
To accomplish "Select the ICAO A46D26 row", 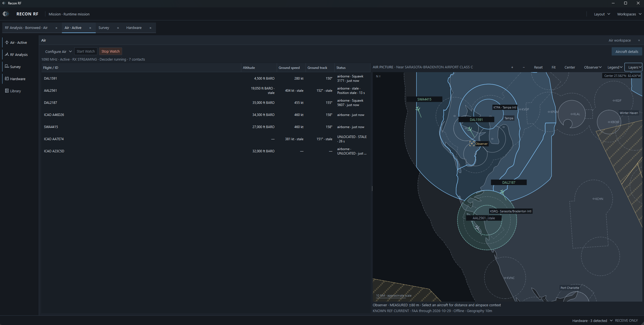I will pyautogui.click(x=206, y=115).
